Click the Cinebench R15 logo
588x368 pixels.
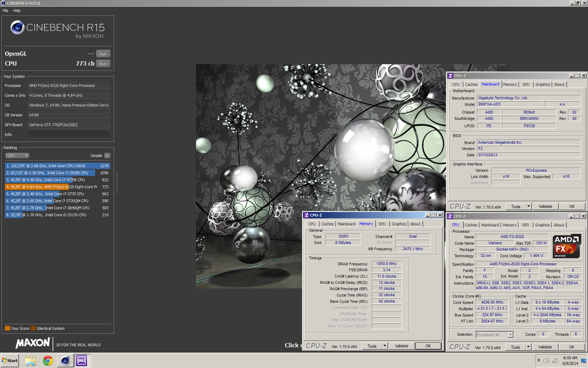[x=58, y=29]
